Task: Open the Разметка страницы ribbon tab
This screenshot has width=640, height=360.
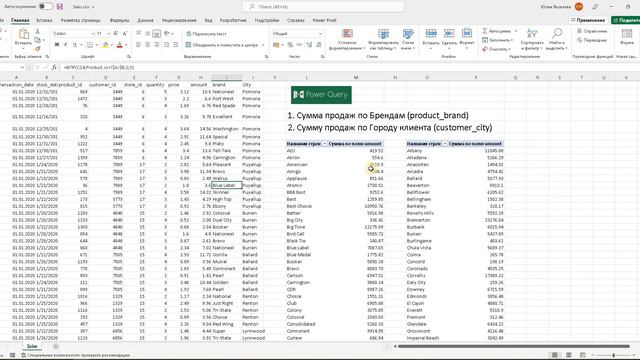Action: [x=81, y=20]
